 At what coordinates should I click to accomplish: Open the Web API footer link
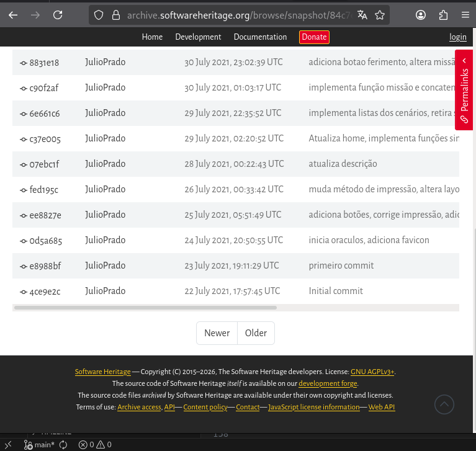pyautogui.click(x=382, y=408)
